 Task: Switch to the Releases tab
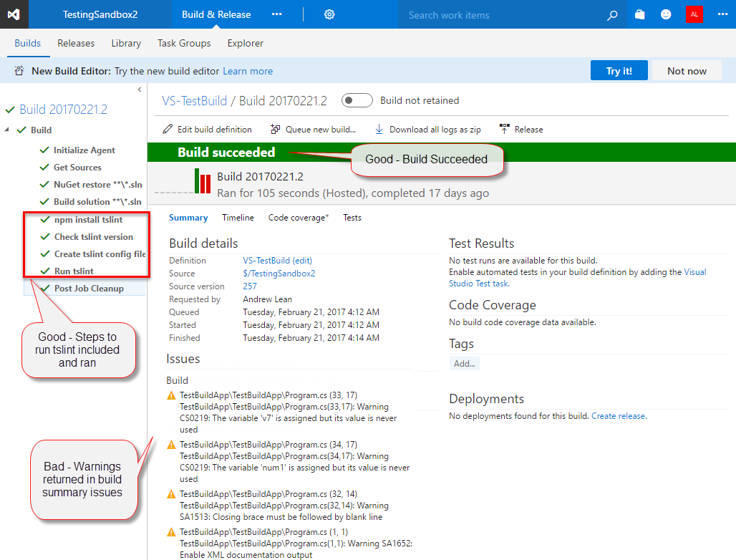76,43
